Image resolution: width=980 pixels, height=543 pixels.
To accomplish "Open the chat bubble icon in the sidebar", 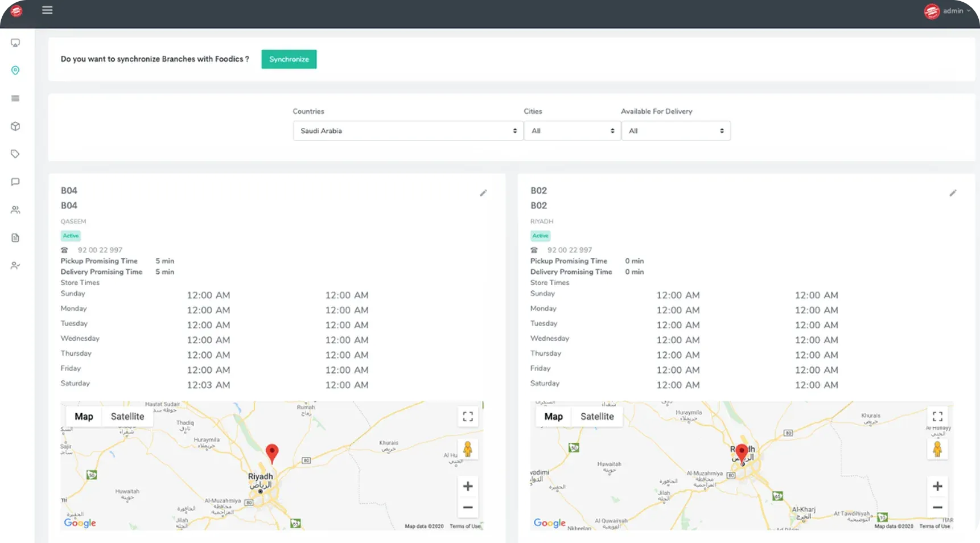I will pyautogui.click(x=15, y=182).
